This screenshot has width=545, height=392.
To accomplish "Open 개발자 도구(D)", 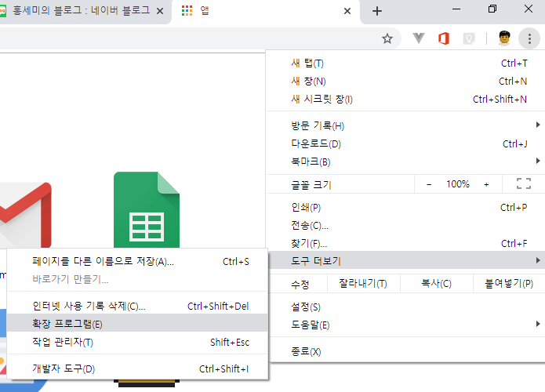I will [137, 368].
